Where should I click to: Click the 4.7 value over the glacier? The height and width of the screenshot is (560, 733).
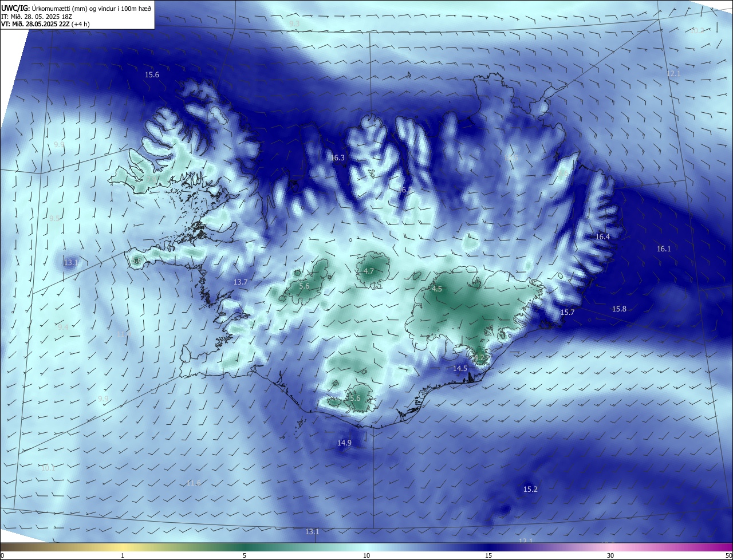(369, 271)
